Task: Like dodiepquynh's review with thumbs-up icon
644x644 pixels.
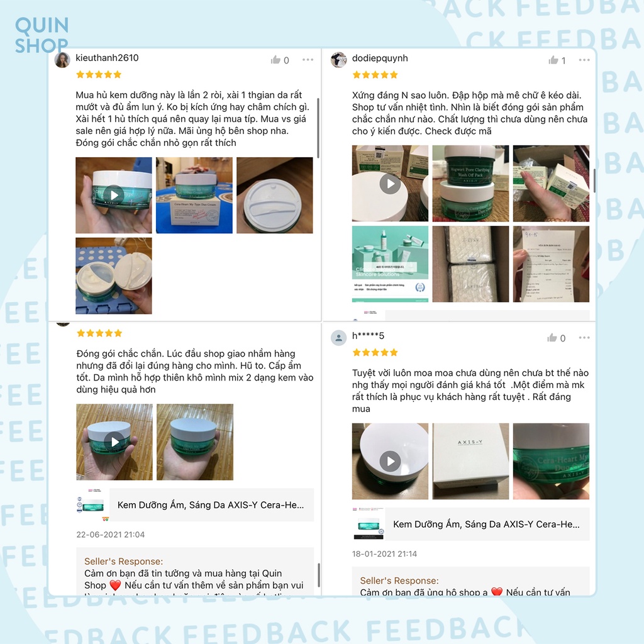Action: tap(553, 60)
